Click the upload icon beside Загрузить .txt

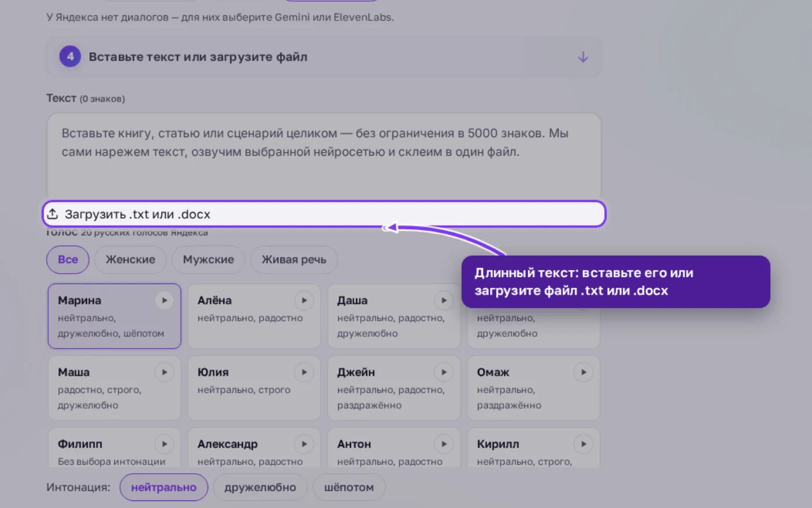click(53, 214)
